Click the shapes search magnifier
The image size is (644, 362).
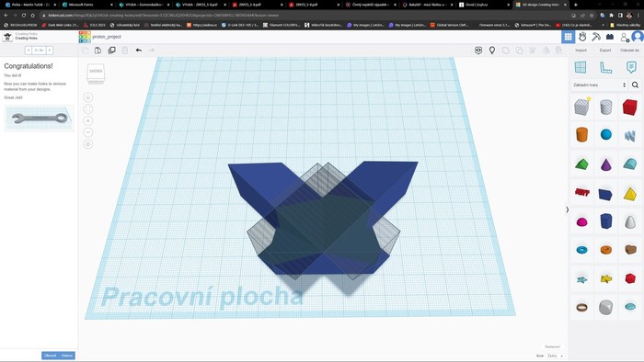[x=635, y=85]
